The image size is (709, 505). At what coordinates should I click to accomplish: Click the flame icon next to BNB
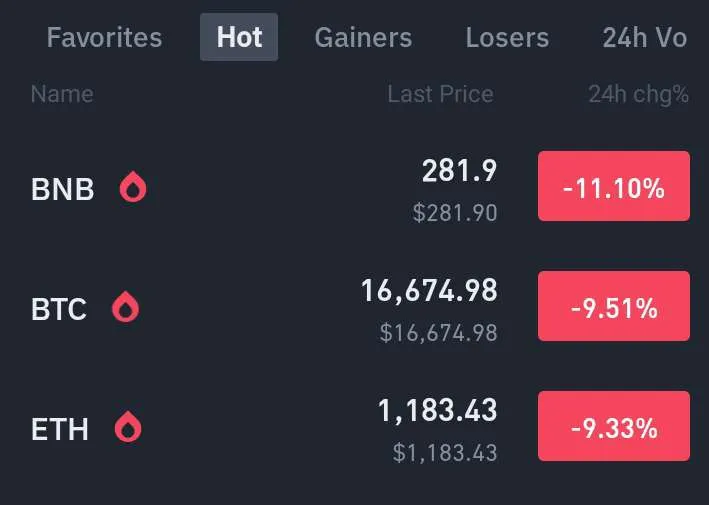click(133, 186)
